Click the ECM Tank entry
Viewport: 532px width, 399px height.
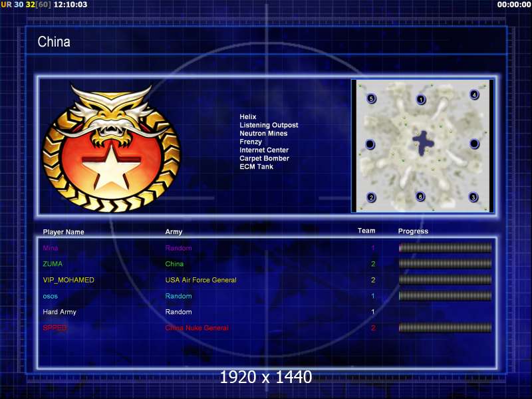pyautogui.click(x=256, y=167)
